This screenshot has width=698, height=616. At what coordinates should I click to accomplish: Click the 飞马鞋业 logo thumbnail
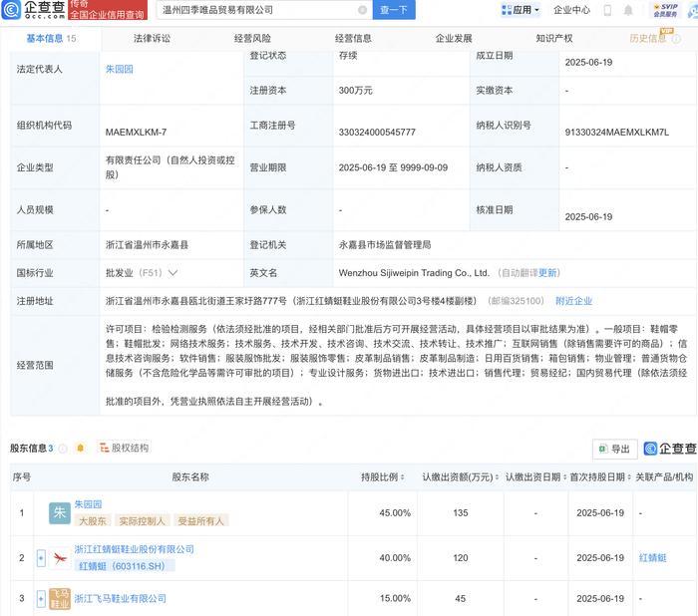60,599
